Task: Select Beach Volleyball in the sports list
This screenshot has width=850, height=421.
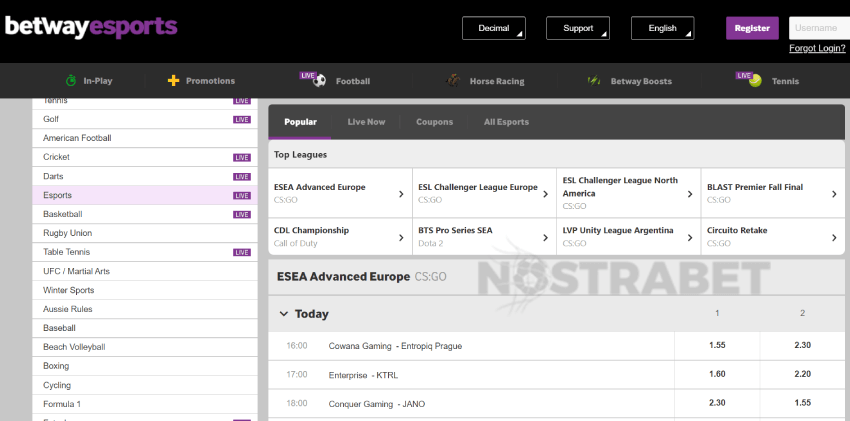Action: 145,347
